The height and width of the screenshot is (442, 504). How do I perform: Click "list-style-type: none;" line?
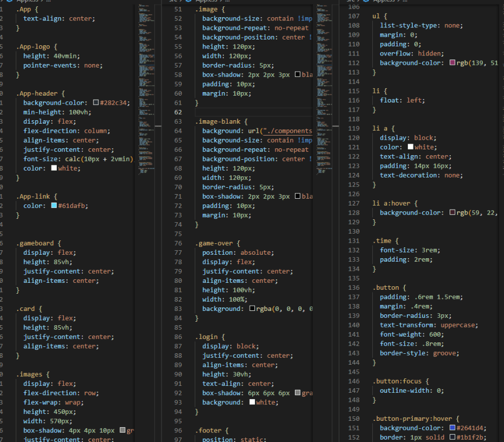[422, 25]
